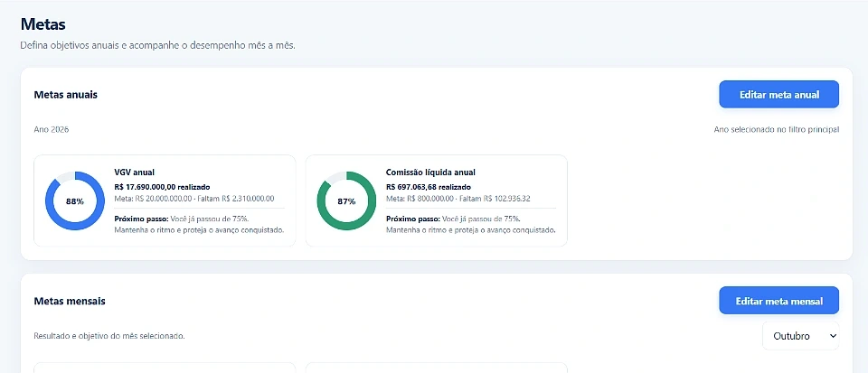Click the Comissão líquida anual card title
This screenshot has width=868, height=373.
click(x=430, y=173)
